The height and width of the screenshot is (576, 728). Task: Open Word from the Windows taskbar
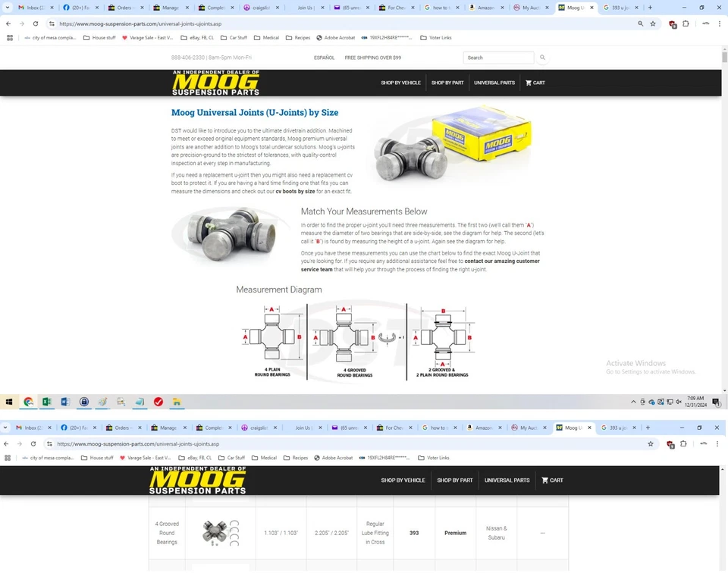(65, 402)
